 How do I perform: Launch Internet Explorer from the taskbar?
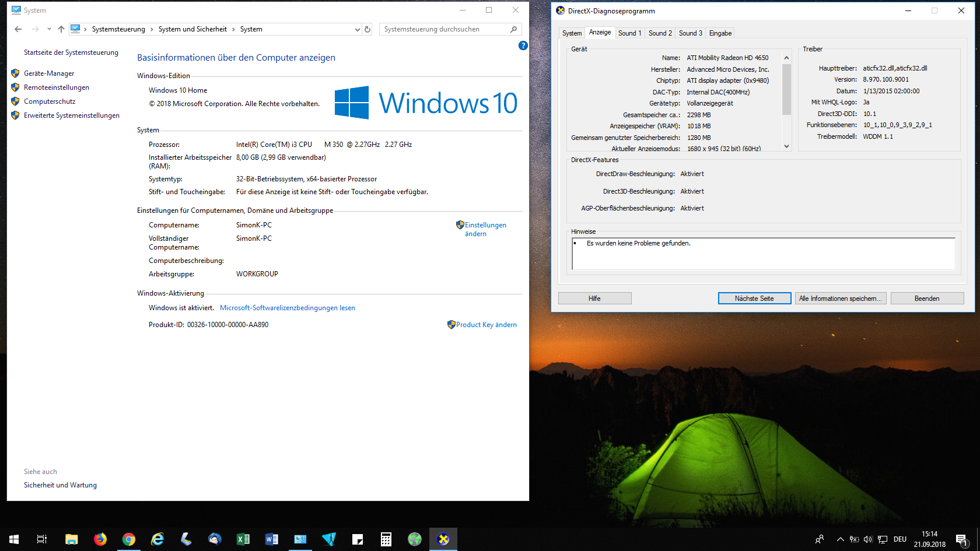tap(157, 539)
